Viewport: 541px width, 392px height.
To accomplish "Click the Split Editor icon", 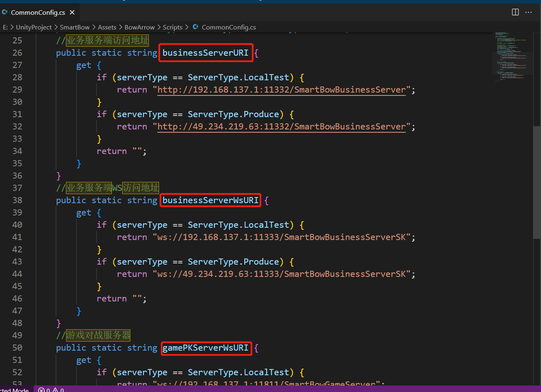I will [x=515, y=12].
